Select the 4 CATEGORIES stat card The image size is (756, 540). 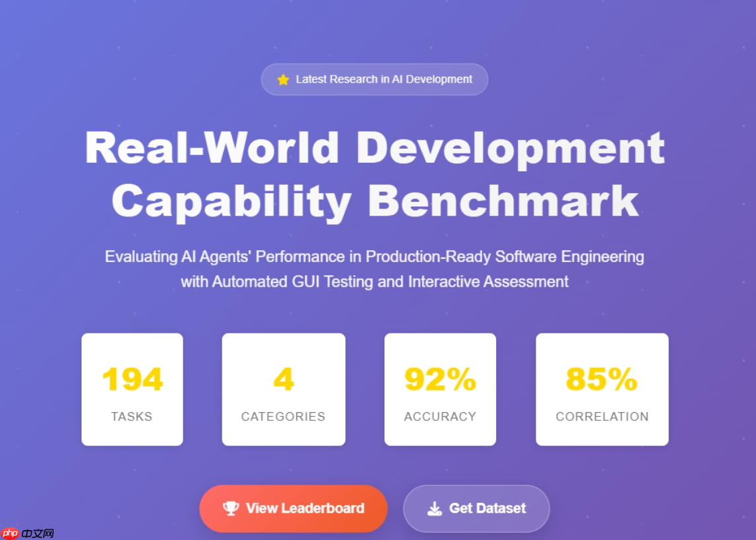pyautogui.click(x=283, y=388)
